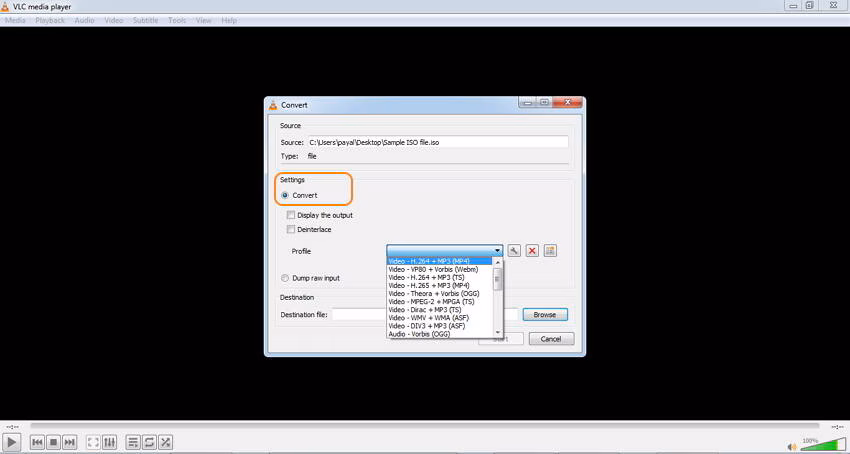Choose Video - H.265 + MP3 (MP4) profile

tap(440, 285)
